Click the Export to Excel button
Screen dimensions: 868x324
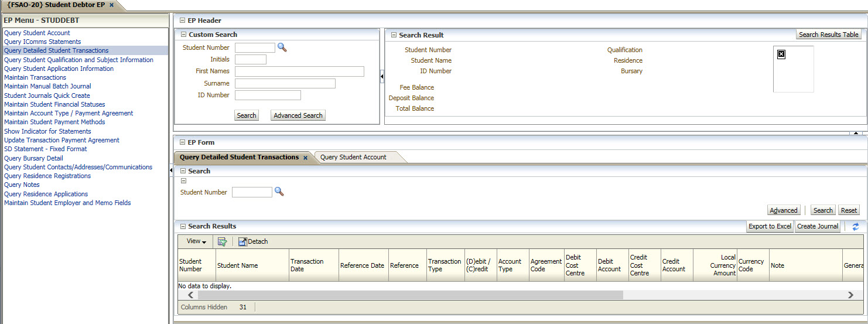click(x=770, y=226)
